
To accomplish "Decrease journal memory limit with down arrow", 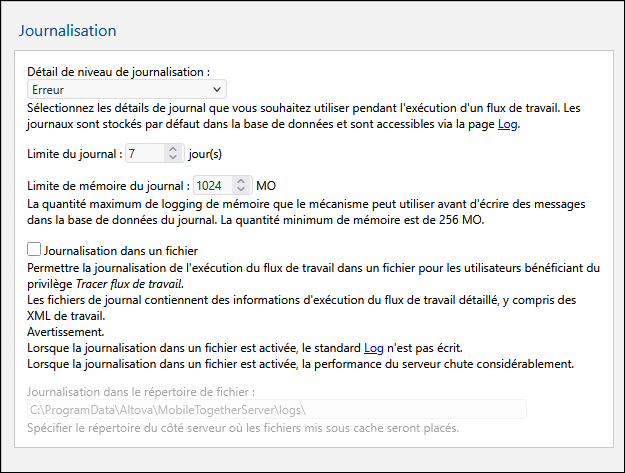I will [240, 190].
